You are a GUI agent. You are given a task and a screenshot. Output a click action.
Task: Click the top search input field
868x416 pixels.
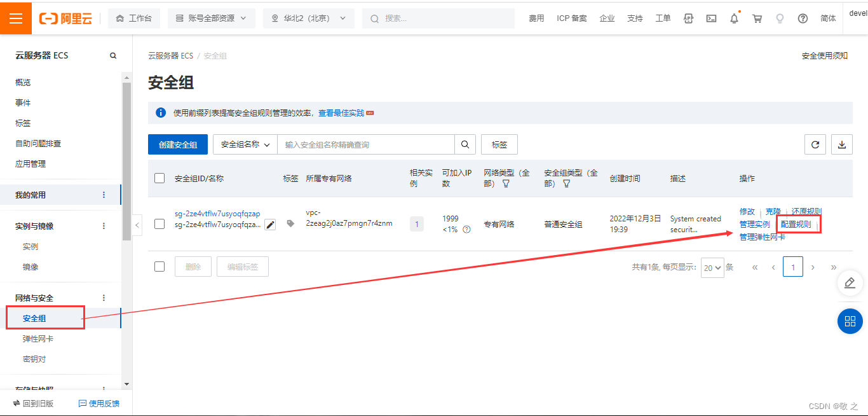pyautogui.click(x=438, y=18)
